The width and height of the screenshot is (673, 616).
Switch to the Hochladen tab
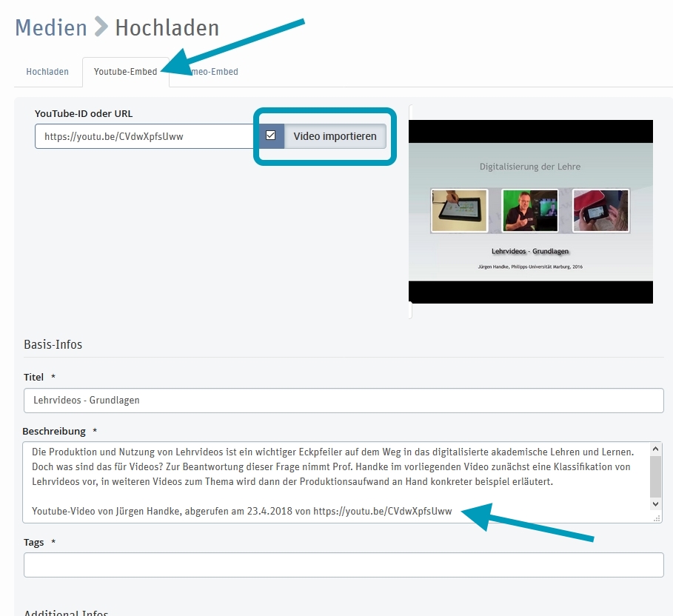(x=47, y=72)
